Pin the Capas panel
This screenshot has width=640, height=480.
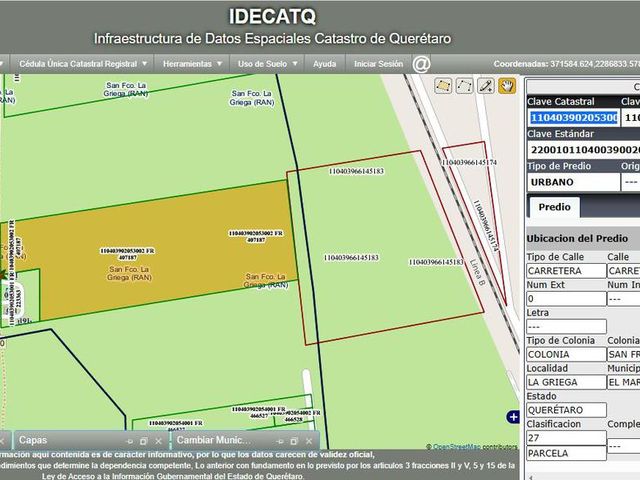pyautogui.click(x=129, y=441)
